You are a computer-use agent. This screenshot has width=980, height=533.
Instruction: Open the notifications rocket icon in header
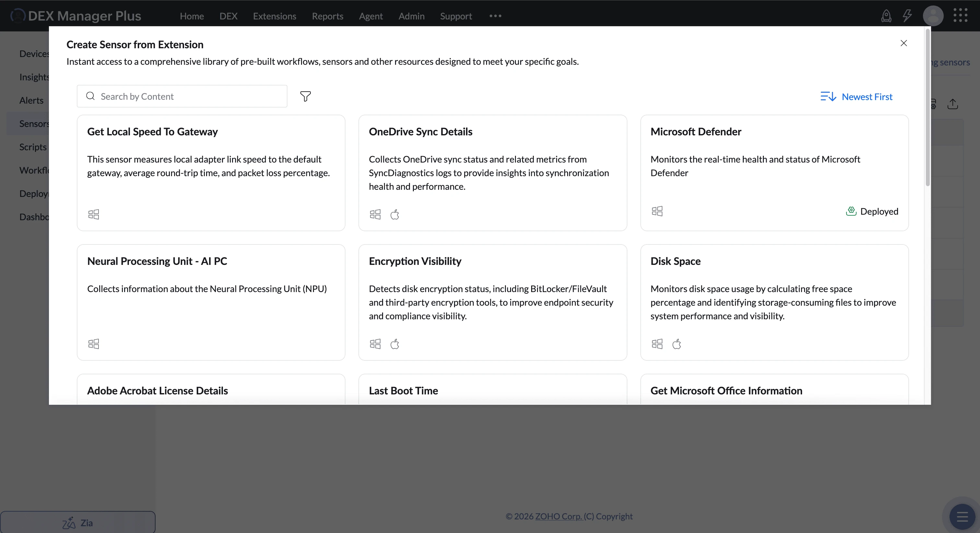[886, 16]
